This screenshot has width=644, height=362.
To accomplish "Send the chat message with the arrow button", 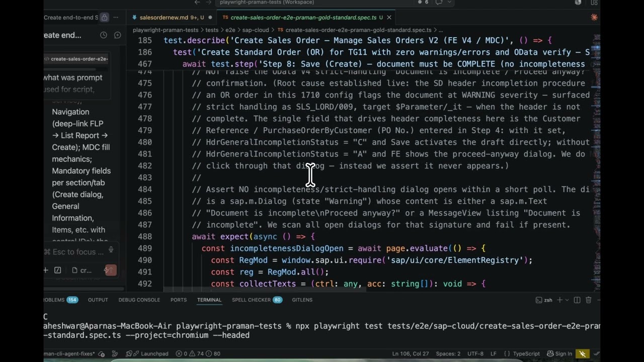I will (110, 270).
